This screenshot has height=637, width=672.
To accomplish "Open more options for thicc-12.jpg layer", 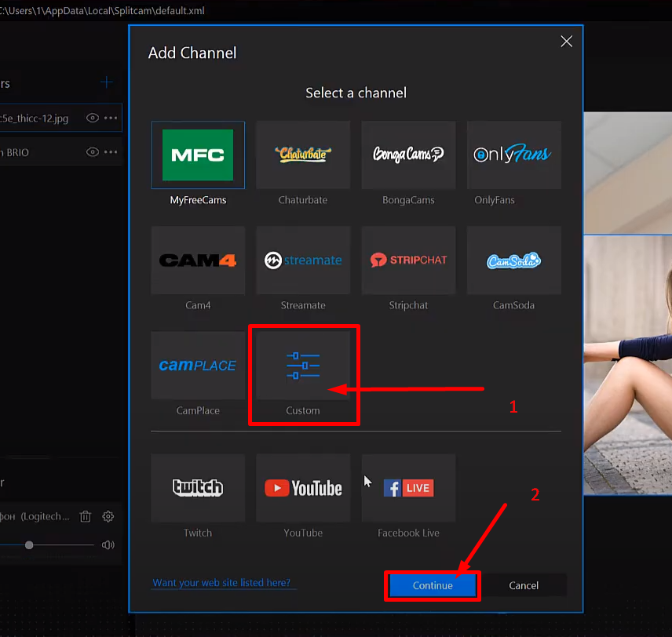I will [111, 118].
